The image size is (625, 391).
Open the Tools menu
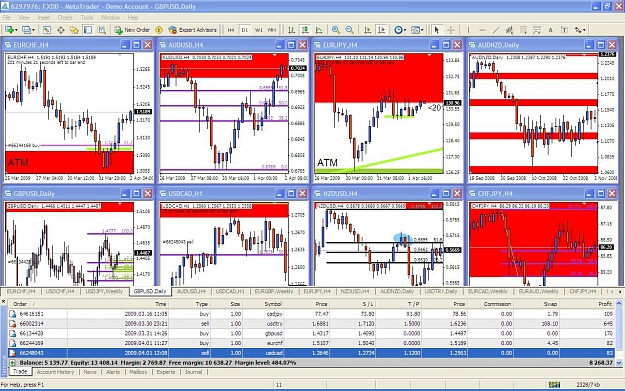(x=86, y=18)
